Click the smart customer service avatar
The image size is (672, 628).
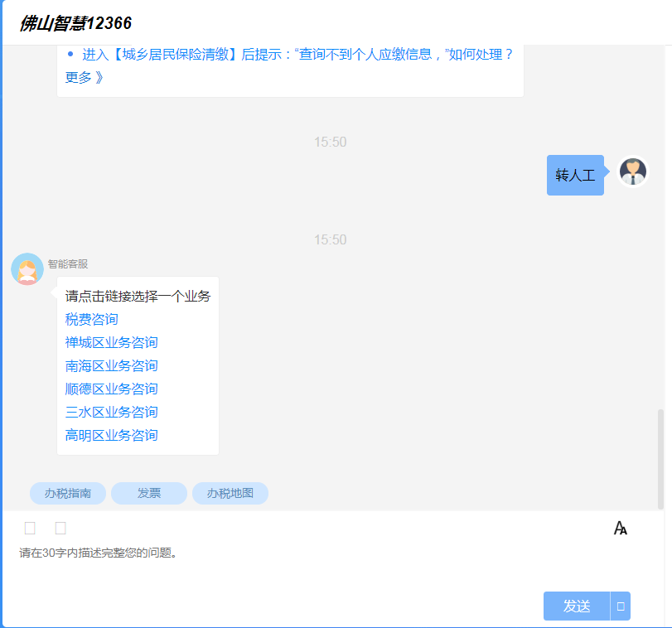point(27,269)
